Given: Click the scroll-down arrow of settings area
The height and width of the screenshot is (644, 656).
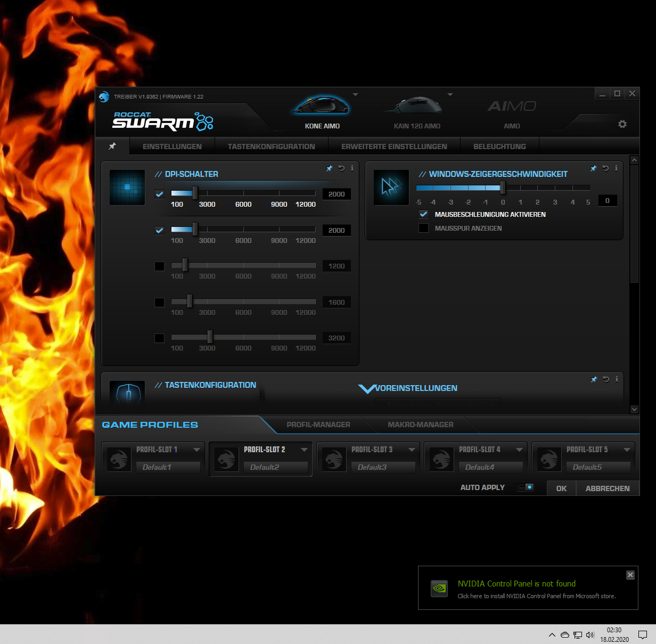Looking at the screenshot, I should [634, 409].
